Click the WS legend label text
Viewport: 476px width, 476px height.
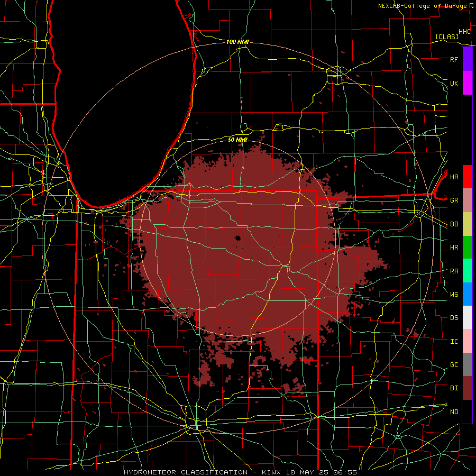click(x=454, y=294)
